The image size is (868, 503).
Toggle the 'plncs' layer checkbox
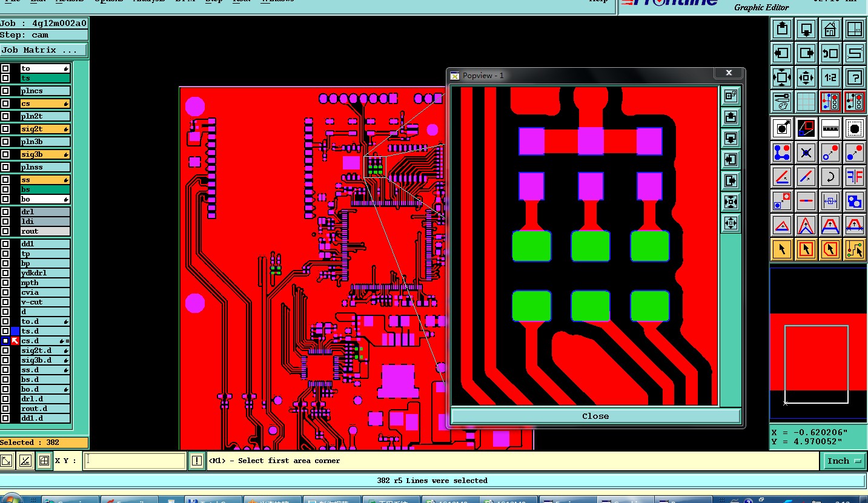point(5,91)
